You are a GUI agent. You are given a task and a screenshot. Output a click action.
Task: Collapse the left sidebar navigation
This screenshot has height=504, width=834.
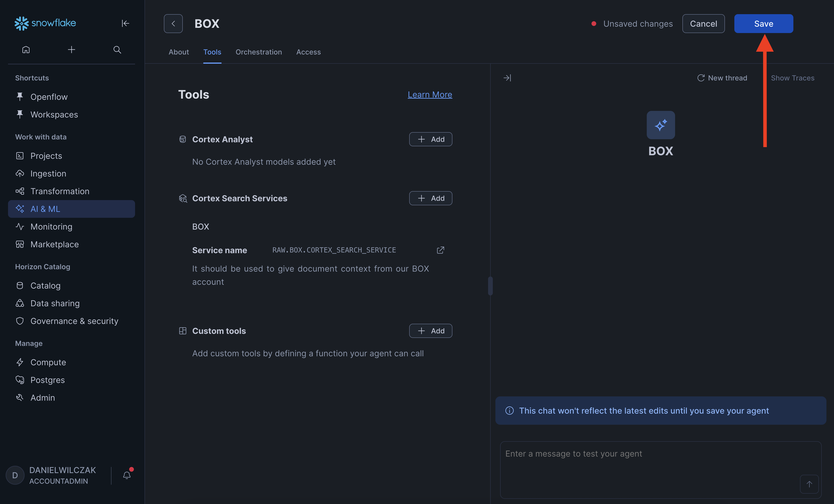(125, 23)
